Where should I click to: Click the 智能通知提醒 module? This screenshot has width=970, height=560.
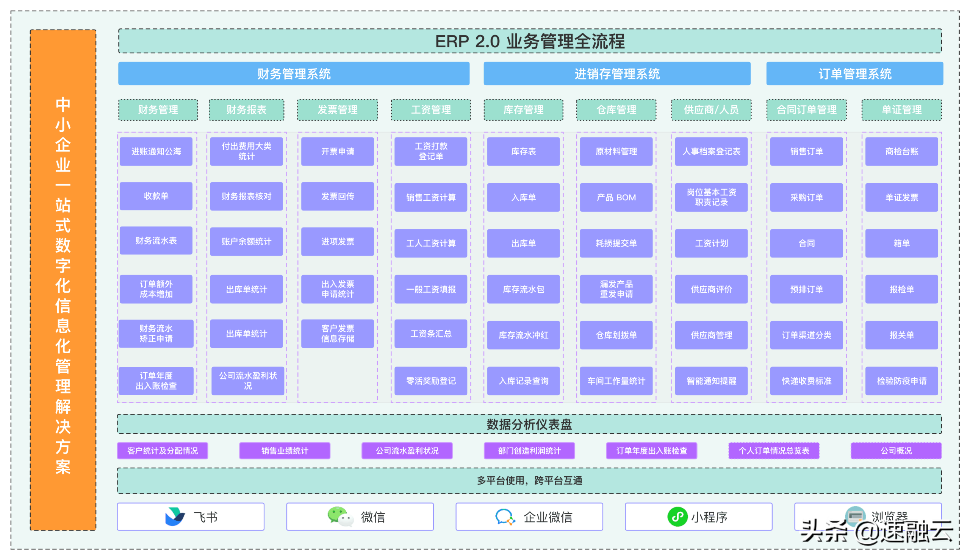click(711, 381)
